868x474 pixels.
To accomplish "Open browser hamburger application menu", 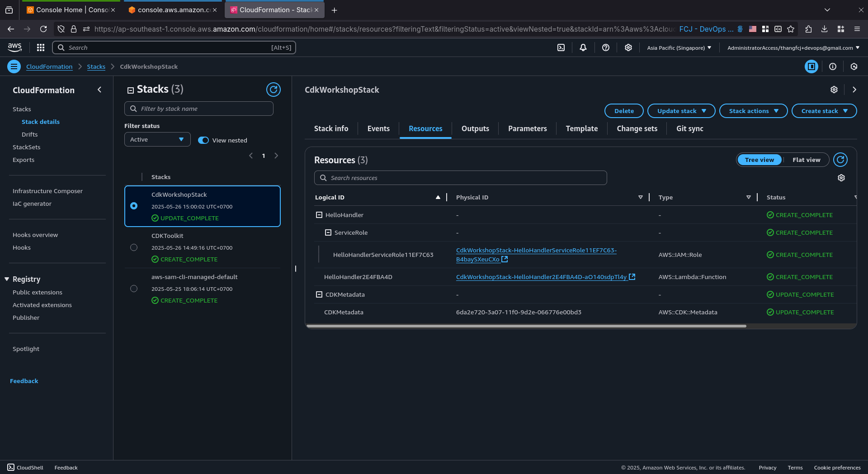I will [857, 29].
